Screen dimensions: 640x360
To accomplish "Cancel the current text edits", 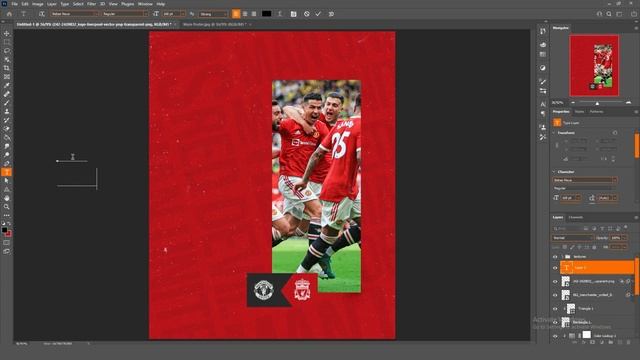I will click(307, 14).
